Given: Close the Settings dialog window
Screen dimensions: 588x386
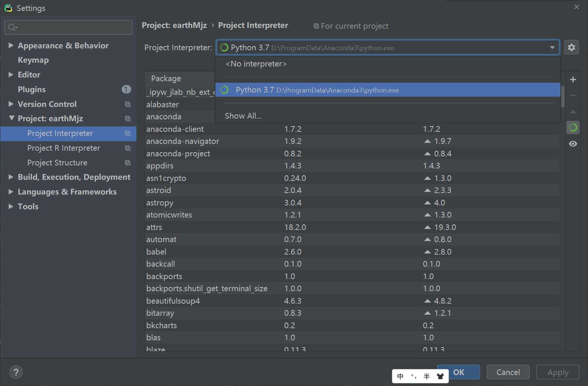Looking at the screenshot, I should [x=577, y=7].
